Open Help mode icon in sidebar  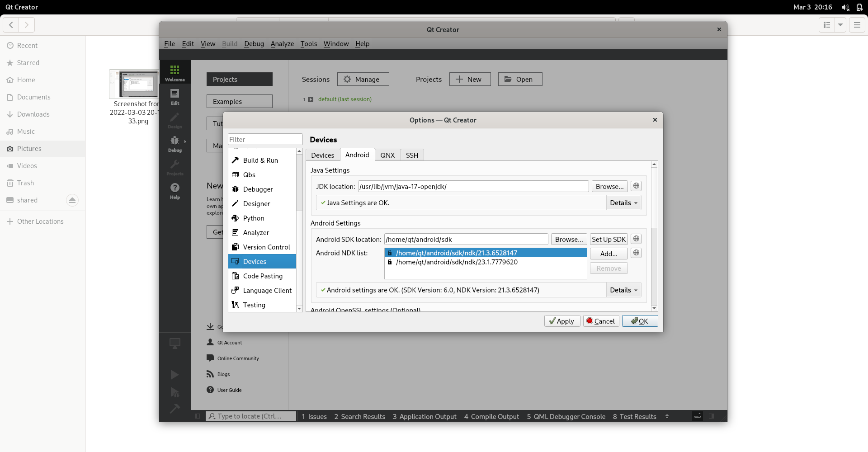click(175, 190)
